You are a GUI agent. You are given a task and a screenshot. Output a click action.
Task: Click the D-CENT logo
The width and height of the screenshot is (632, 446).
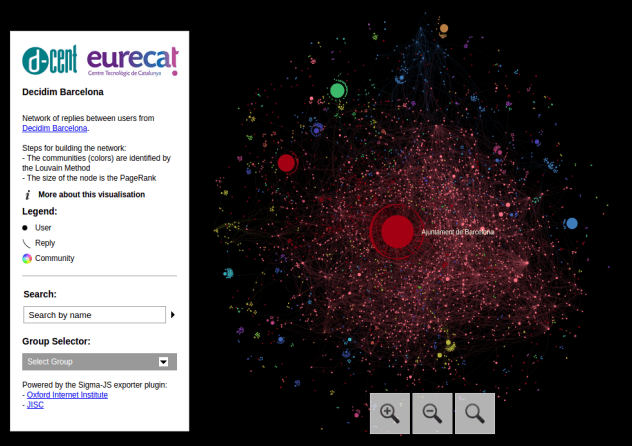[50, 60]
